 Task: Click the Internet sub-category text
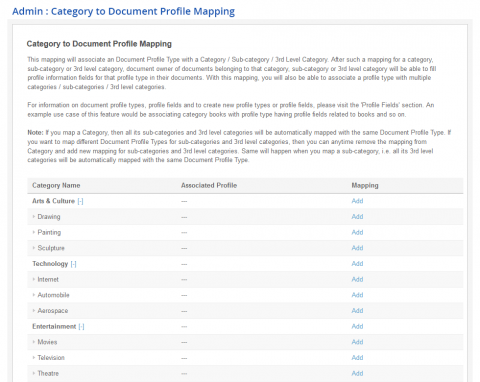48,279
